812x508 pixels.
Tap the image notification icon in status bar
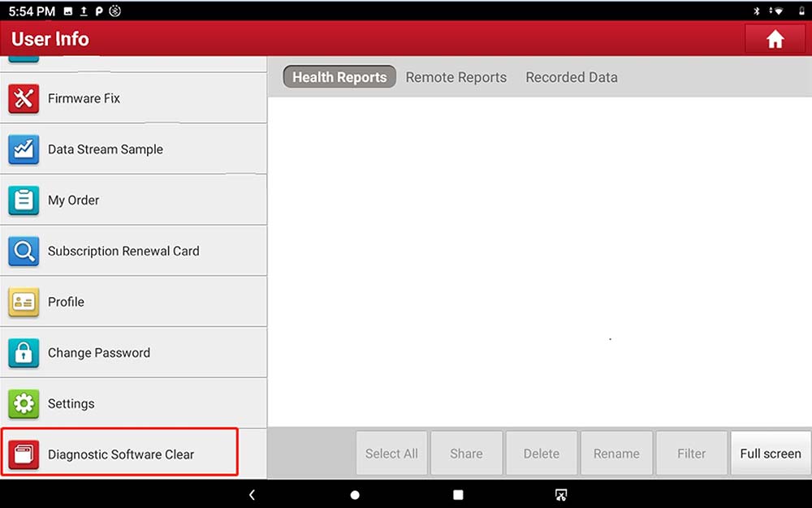(x=68, y=11)
